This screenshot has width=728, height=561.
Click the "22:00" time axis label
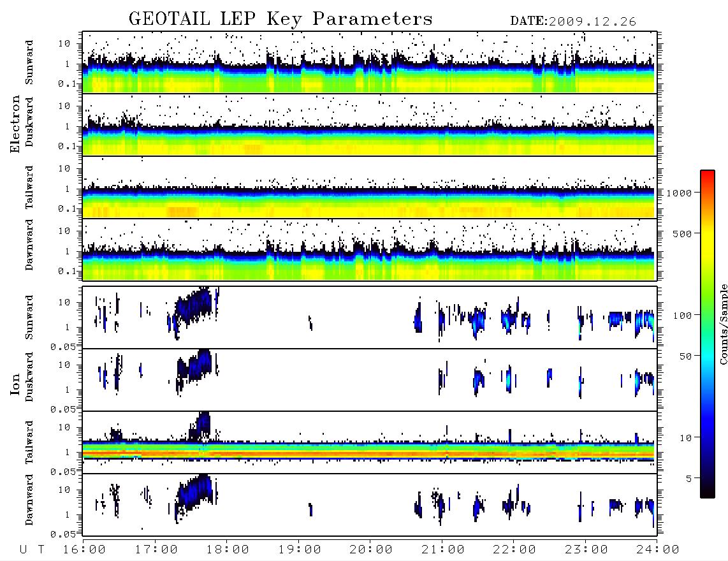(x=514, y=550)
